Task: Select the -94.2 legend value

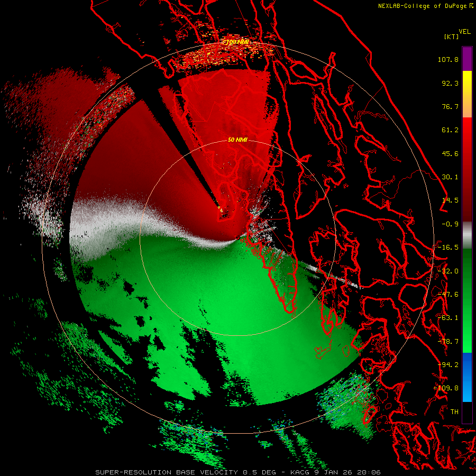Action: pyautogui.click(x=448, y=365)
